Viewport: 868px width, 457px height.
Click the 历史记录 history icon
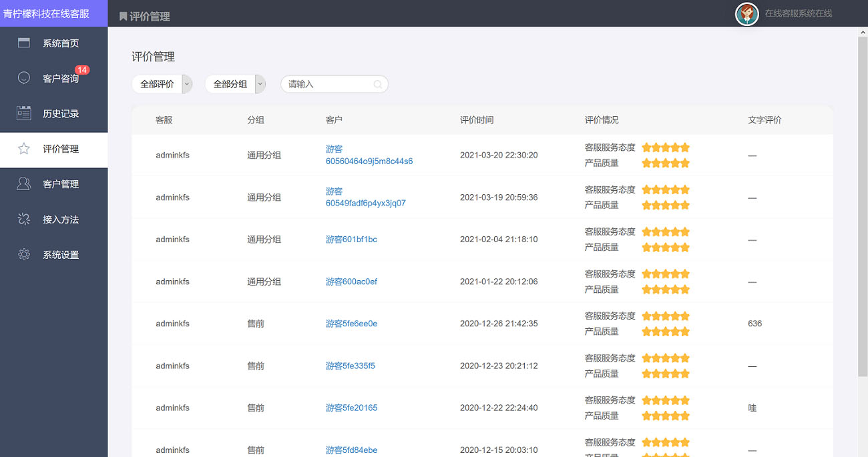point(23,113)
